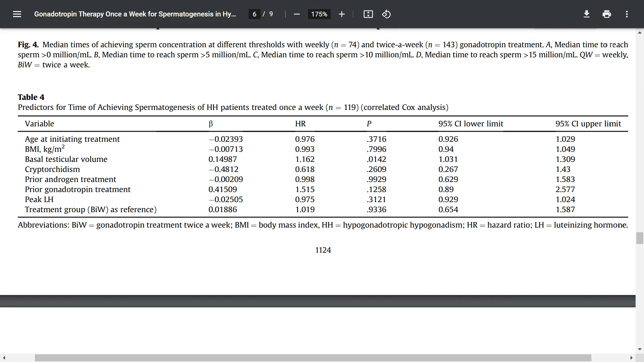
Task: Click 'BMI, kg/m2' row label
Action: point(45,149)
